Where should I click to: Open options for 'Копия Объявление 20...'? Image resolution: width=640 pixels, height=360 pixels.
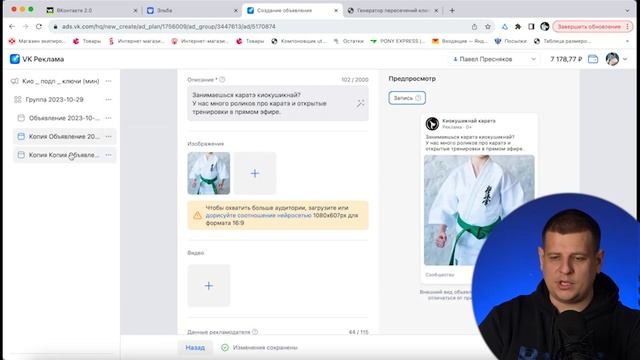(109, 136)
